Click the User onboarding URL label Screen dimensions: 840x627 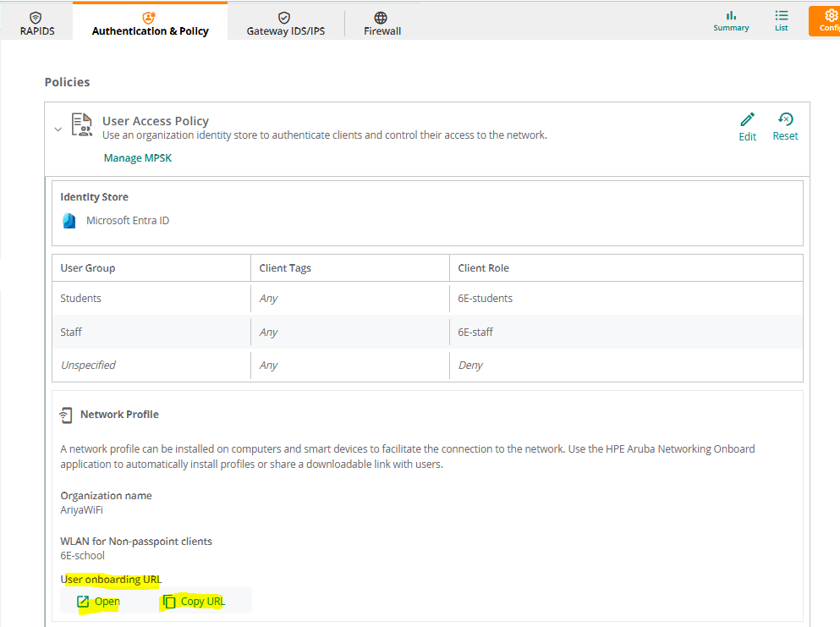pyautogui.click(x=111, y=580)
